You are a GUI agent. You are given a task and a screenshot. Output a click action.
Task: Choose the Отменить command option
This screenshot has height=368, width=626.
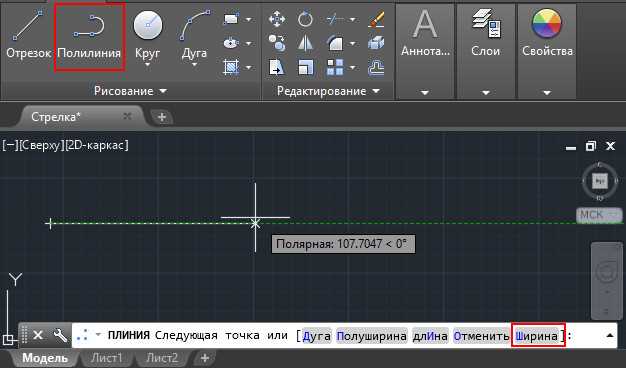481,336
